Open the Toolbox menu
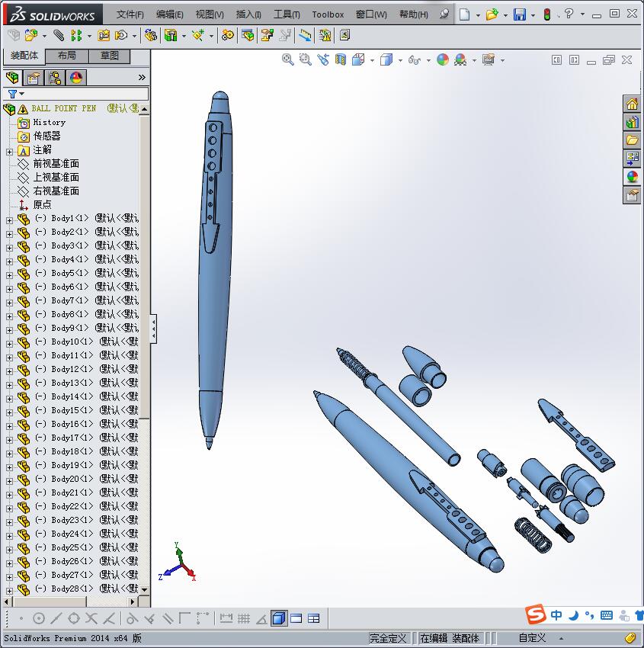Screen dimensions: 644x648 point(328,14)
